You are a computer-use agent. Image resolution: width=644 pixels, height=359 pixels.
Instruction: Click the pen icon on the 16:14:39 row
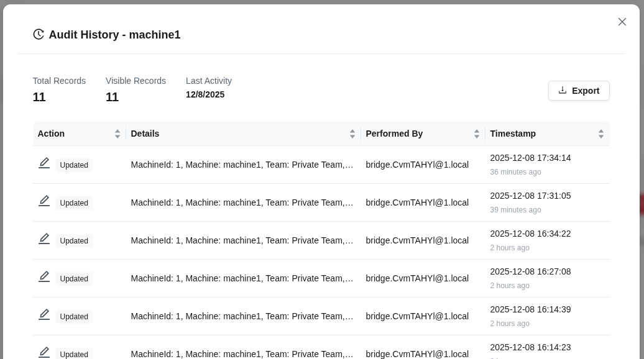44,314
